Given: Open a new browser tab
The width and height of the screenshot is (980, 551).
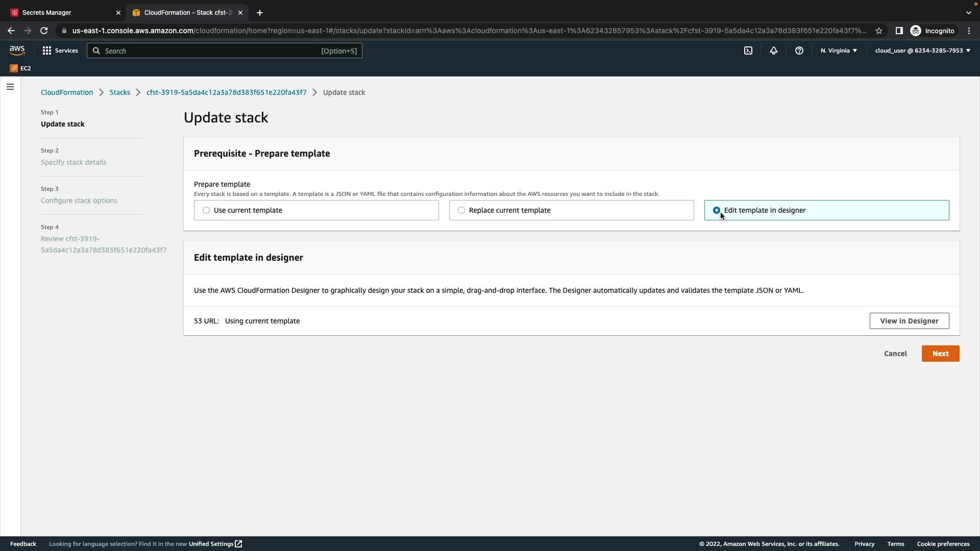Looking at the screenshot, I should (260, 13).
